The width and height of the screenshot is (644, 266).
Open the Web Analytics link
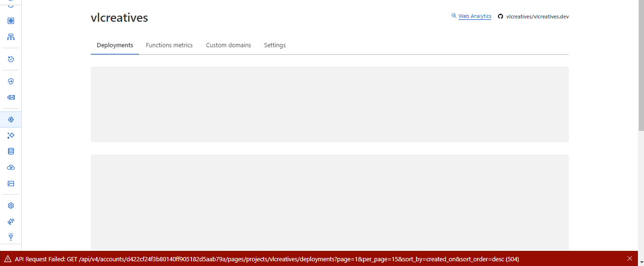click(475, 16)
